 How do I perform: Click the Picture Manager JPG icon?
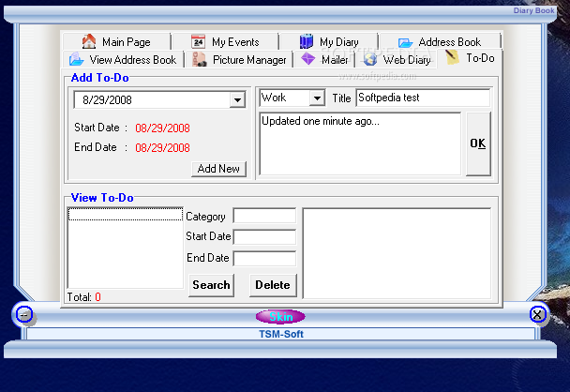coord(199,59)
